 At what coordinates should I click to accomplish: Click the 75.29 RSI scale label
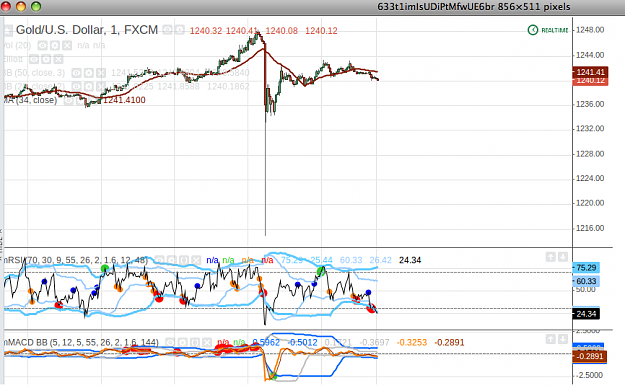coord(586,268)
